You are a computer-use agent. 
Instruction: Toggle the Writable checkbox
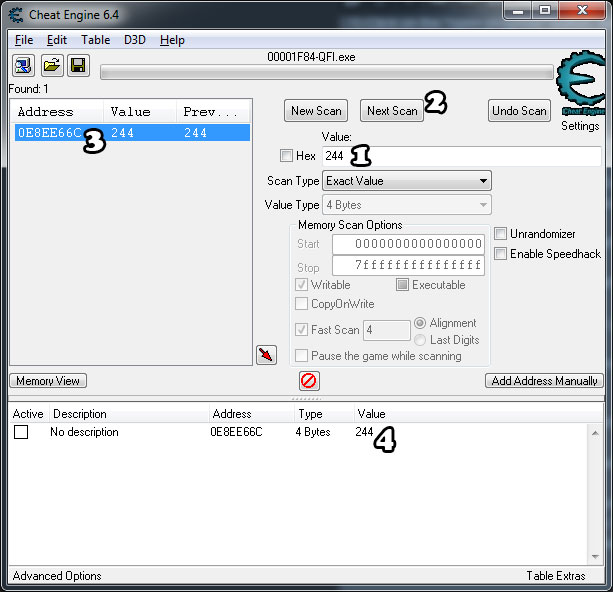click(x=301, y=285)
